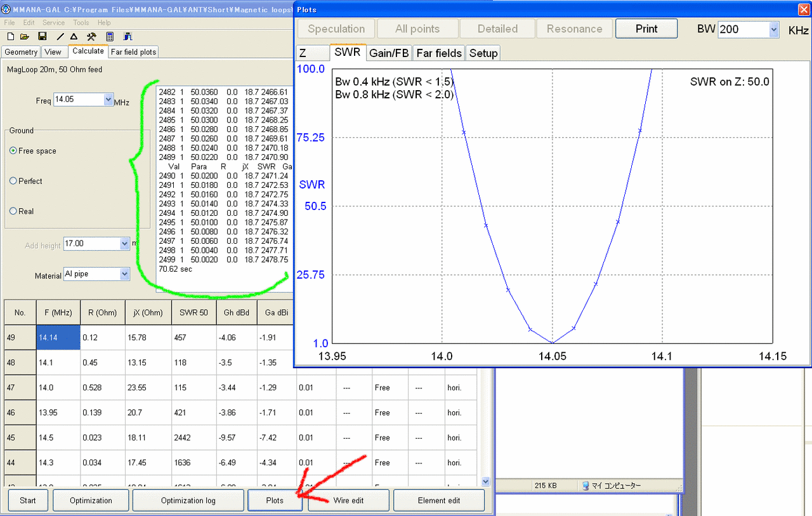The height and width of the screenshot is (516, 812).
Task: Click the MMANA-GAL title bar app icon
Action: coord(6,9)
